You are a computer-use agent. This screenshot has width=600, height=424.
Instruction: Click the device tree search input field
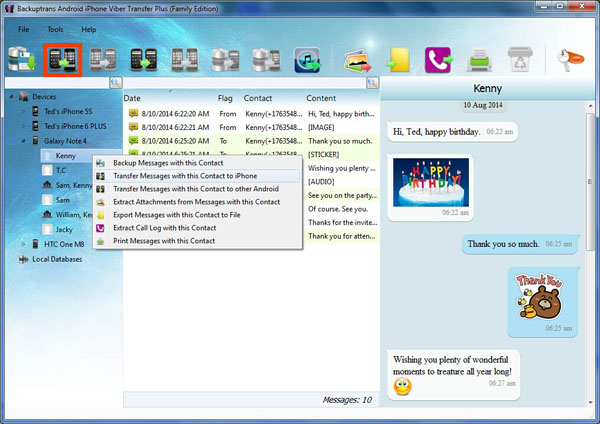point(57,82)
